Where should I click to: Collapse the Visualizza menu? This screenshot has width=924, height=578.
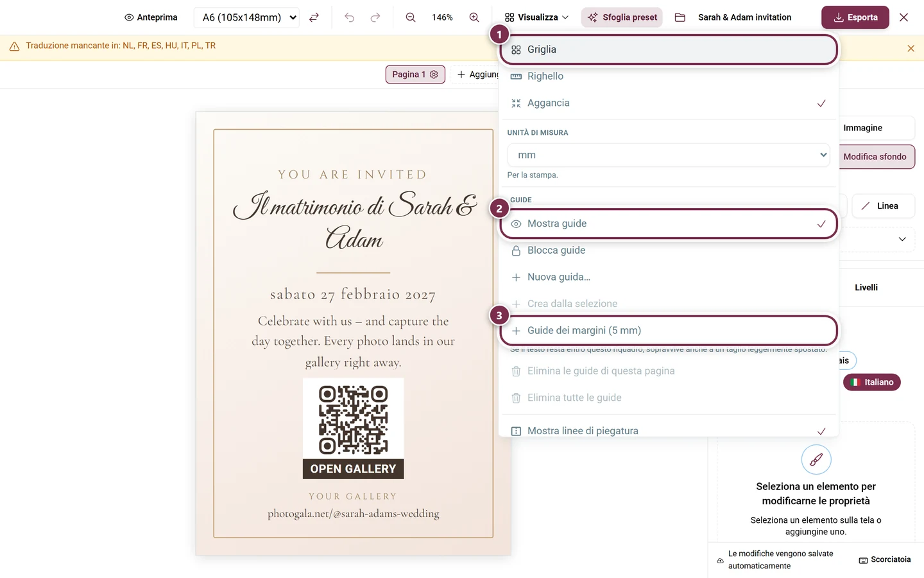pos(536,17)
